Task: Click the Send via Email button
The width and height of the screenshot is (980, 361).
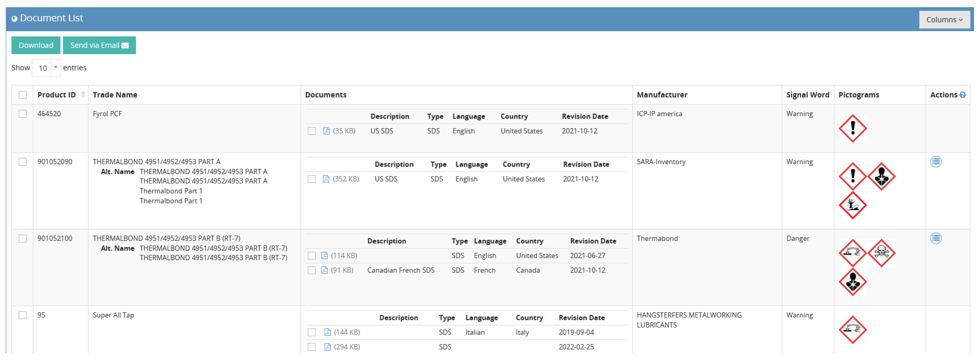Action: (x=99, y=45)
